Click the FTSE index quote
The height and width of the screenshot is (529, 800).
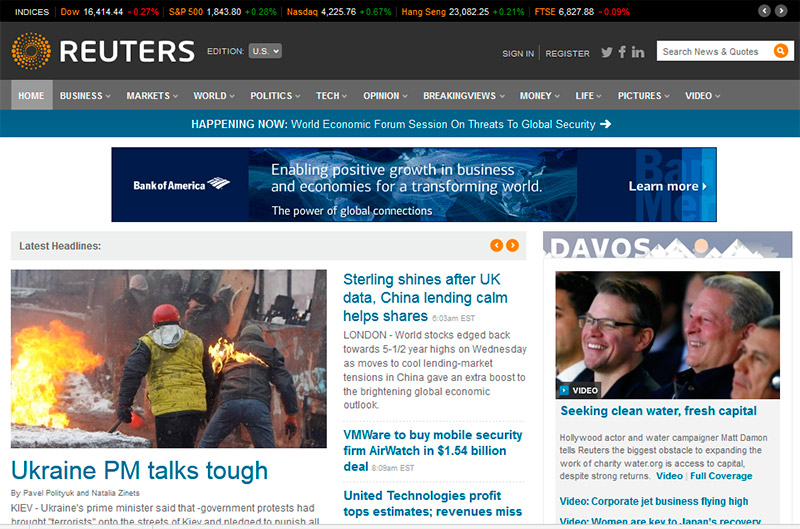point(582,11)
